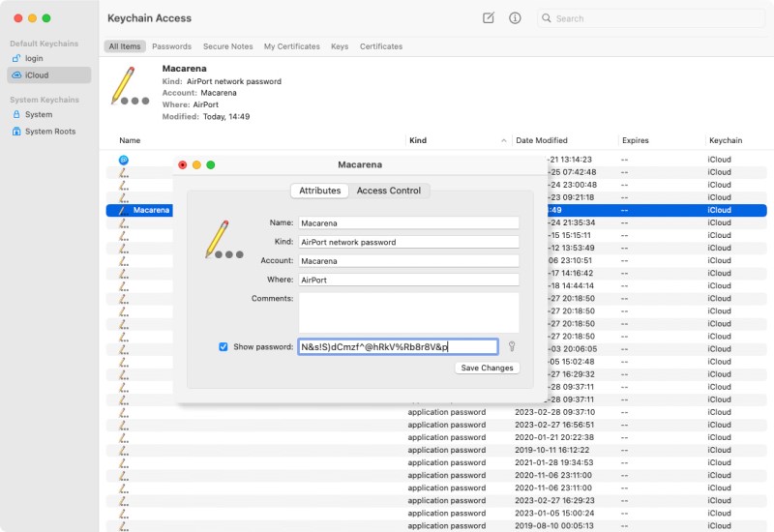
Task: Click the create new keychain item icon
Action: pyautogui.click(x=488, y=18)
